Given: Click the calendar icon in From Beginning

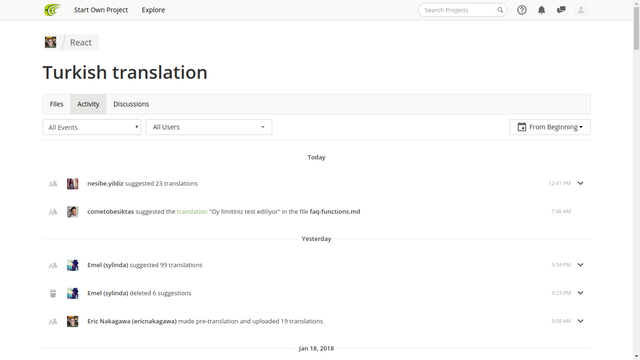Looking at the screenshot, I should [x=522, y=127].
